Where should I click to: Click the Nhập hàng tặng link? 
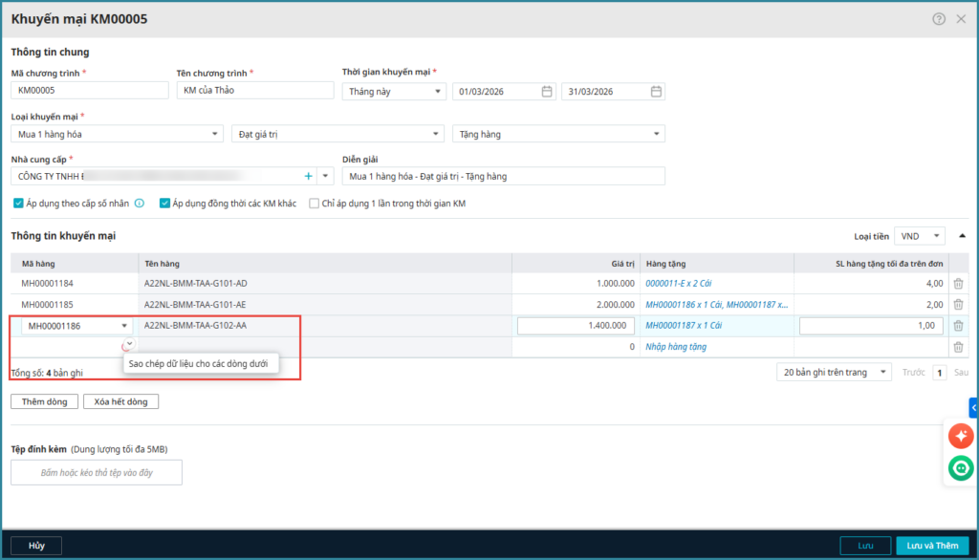pos(676,347)
